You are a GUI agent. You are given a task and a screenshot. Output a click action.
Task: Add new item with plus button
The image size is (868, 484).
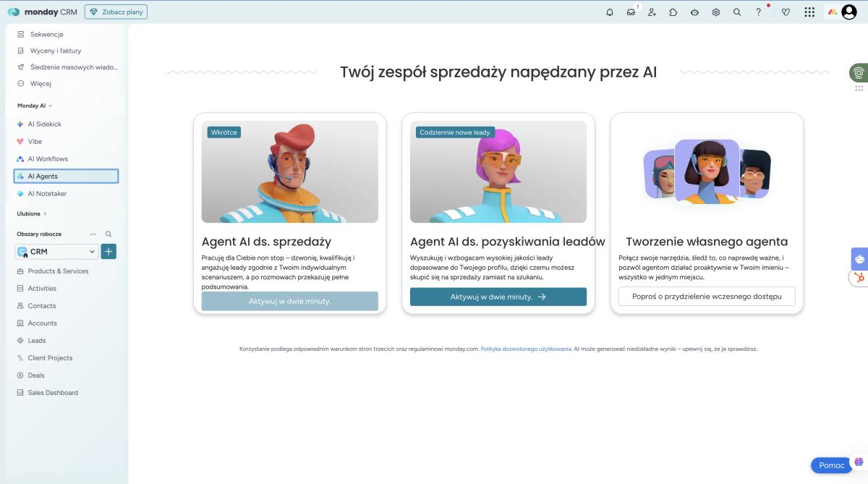(109, 252)
